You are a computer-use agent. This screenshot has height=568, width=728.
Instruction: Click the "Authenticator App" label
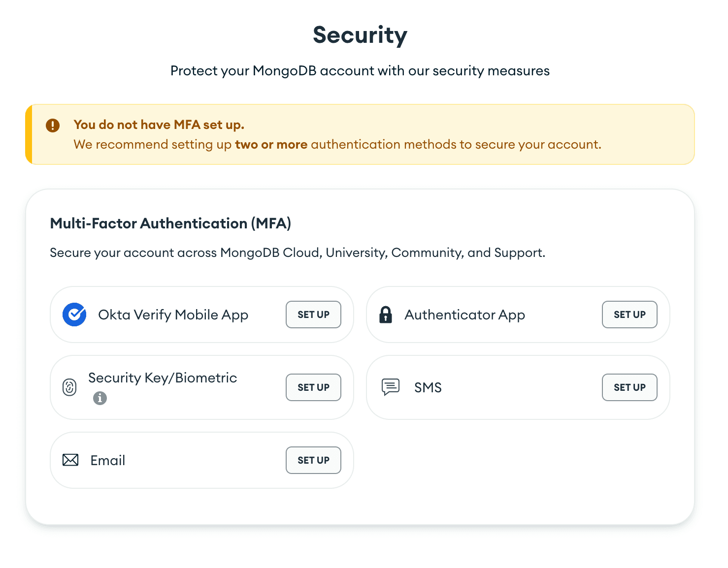tap(465, 315)
